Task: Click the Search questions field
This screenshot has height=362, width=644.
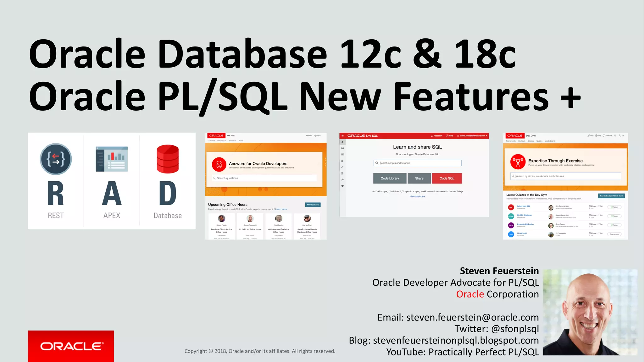Action: pos(264,178)
